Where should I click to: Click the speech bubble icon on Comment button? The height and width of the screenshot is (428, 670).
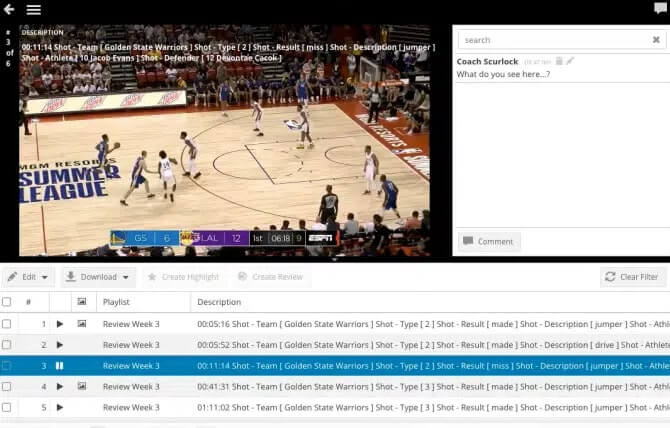(x=468, y=241)
